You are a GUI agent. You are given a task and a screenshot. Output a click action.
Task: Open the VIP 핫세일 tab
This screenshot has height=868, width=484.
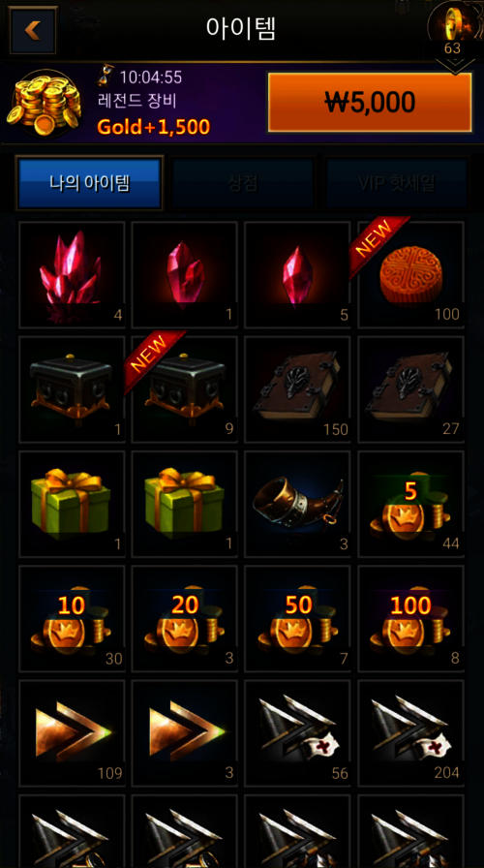pyautogui.click(x=396, y=184)
